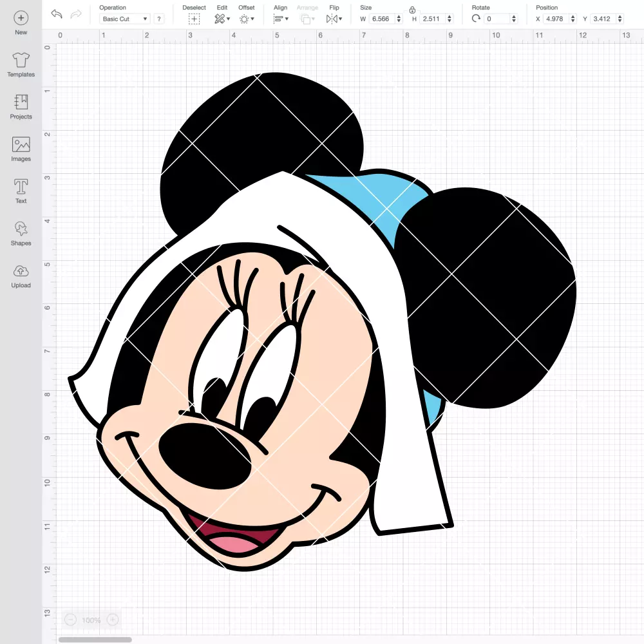Click the Rotate angle input field

[x=497, y=19]
